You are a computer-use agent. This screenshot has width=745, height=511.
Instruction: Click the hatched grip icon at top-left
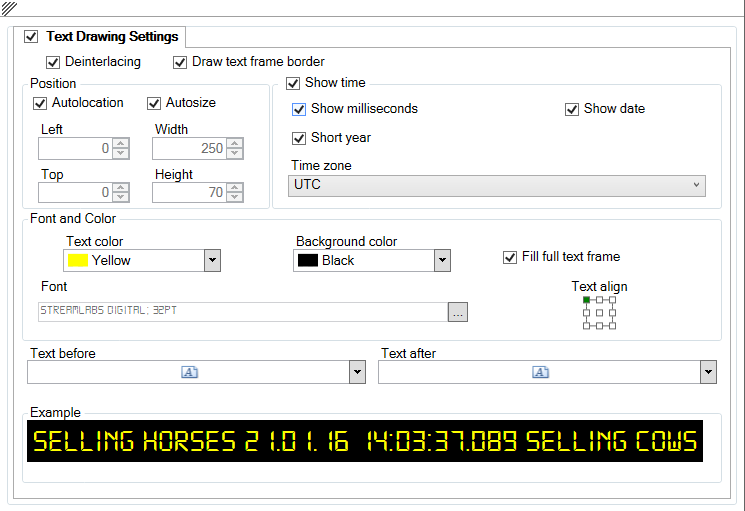point(9,8)
